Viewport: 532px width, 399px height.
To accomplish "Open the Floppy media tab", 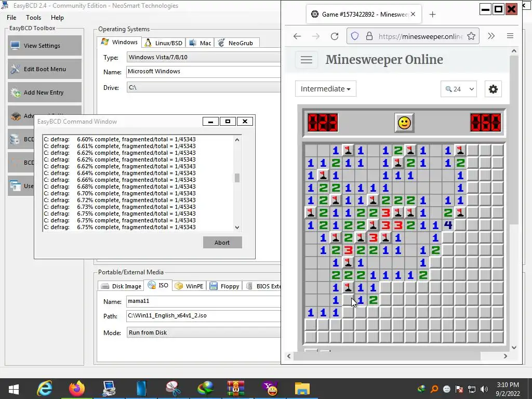I will (224, 286).
